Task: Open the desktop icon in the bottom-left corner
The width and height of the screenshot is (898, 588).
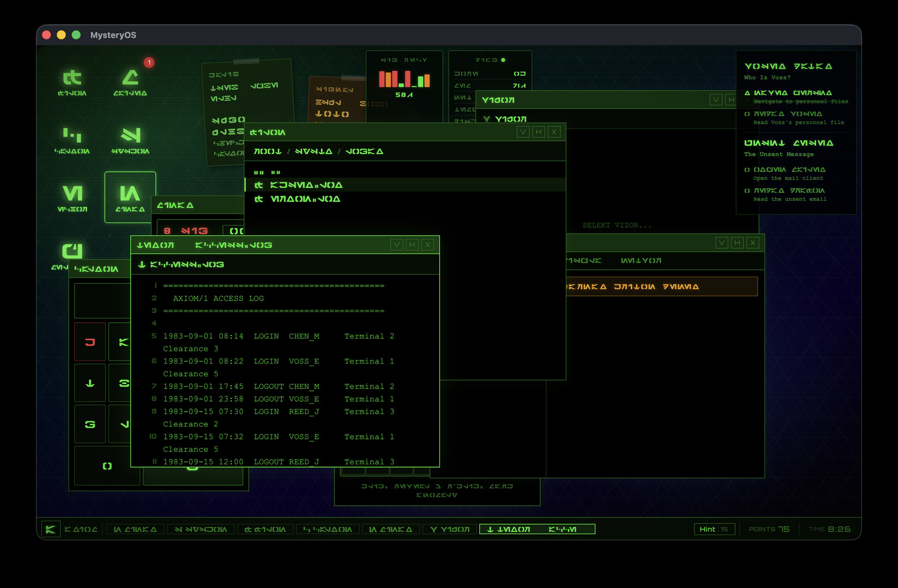Action: 71,252
